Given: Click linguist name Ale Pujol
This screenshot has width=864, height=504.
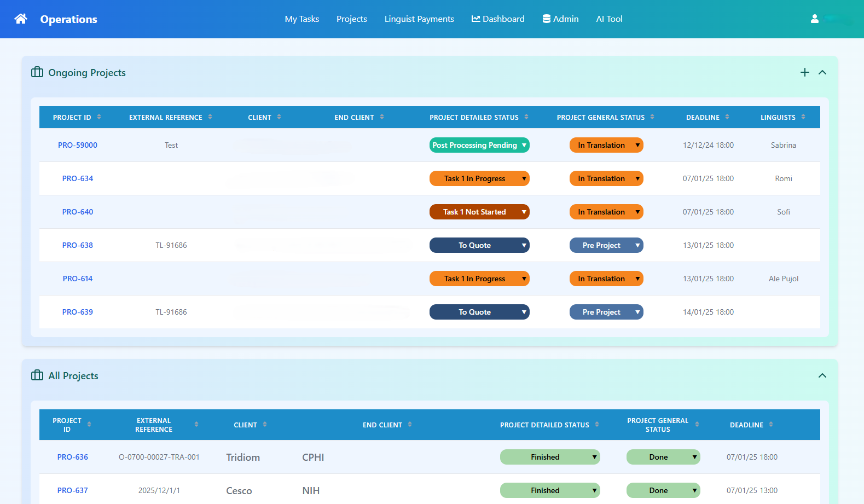Looking at the screenshot, I should 784,279.
